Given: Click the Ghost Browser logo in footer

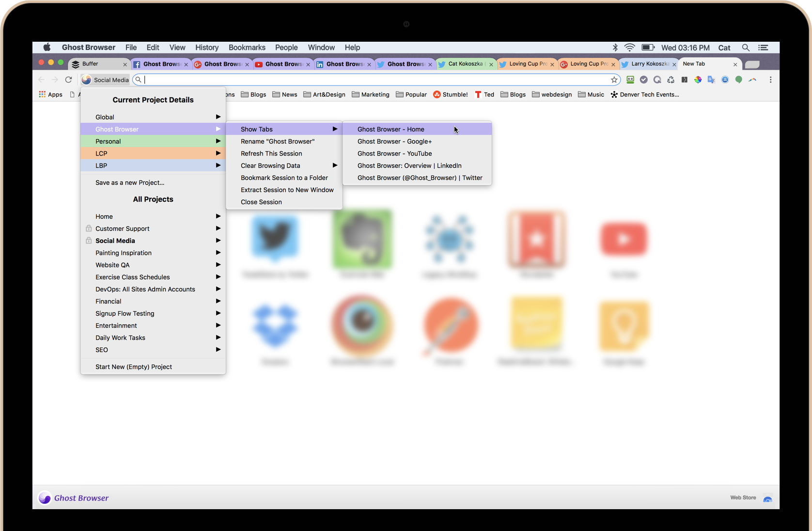Looking at the screenshot, I should (x=74, y=498).
